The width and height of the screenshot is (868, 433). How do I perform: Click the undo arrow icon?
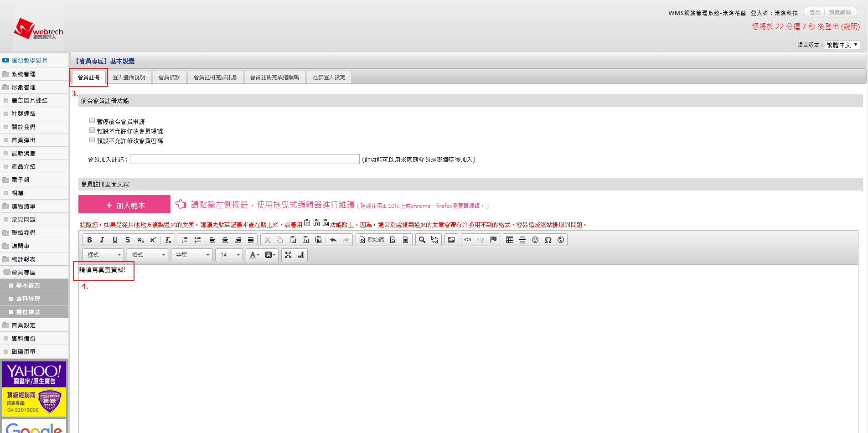333,240
